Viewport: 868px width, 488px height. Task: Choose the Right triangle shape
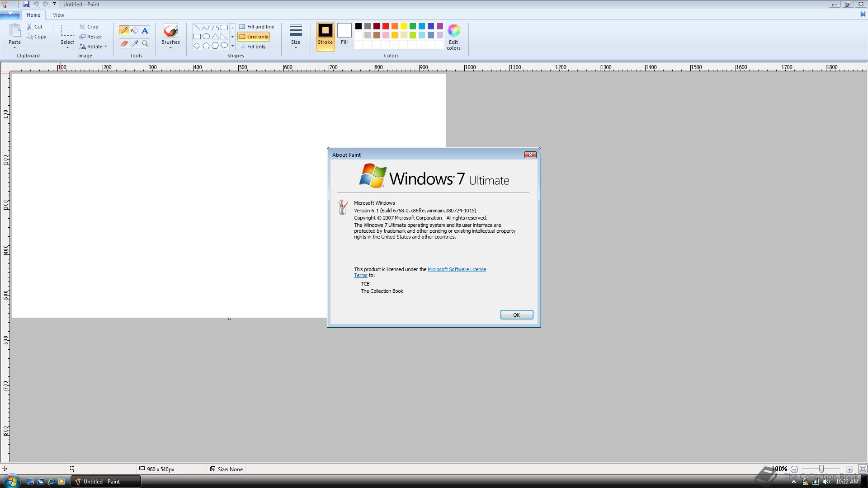point(224,37)
